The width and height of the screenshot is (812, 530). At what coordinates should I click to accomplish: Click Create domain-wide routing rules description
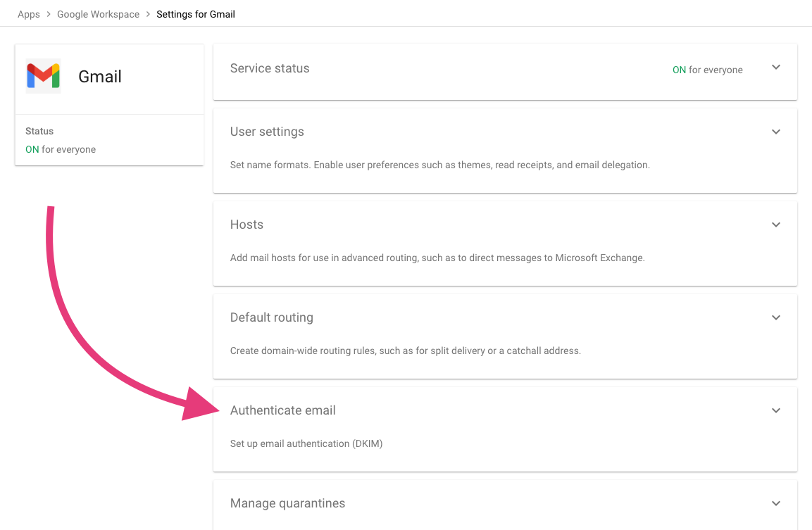click(x=406, y=351)
